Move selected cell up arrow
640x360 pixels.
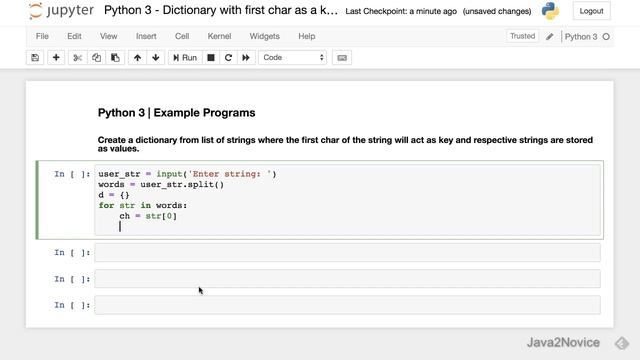point(137,58)
